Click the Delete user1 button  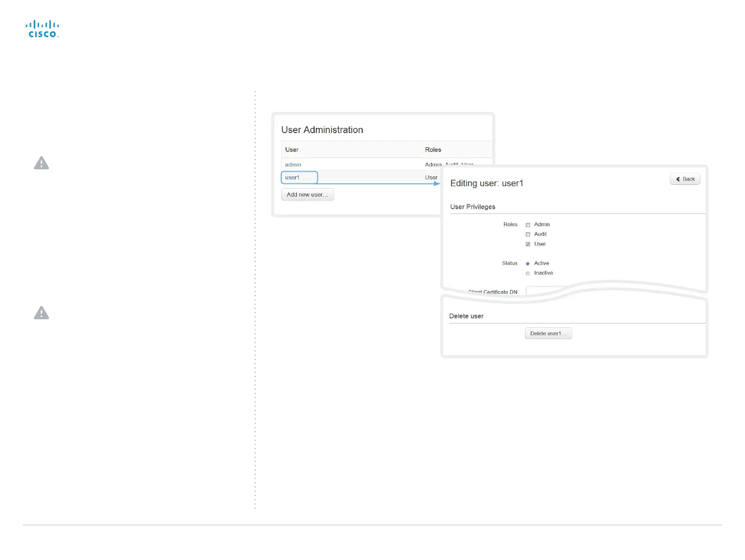point(548,333)
